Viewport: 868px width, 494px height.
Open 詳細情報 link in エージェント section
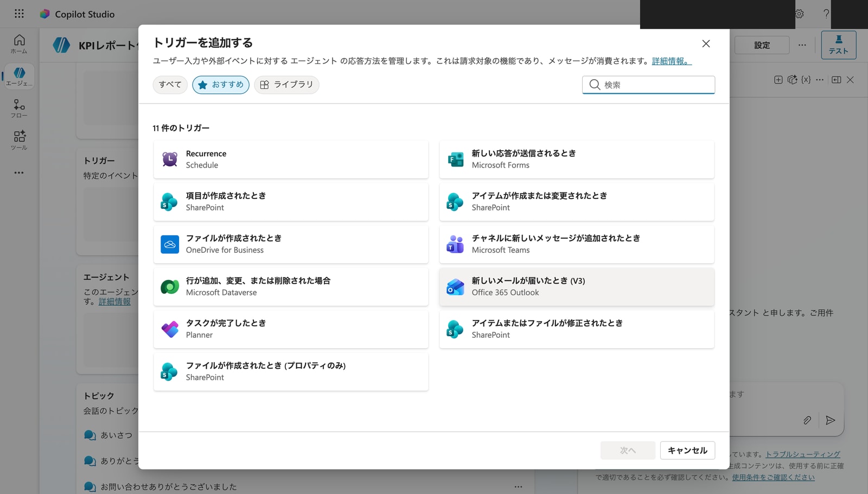[x=114, y=301]
